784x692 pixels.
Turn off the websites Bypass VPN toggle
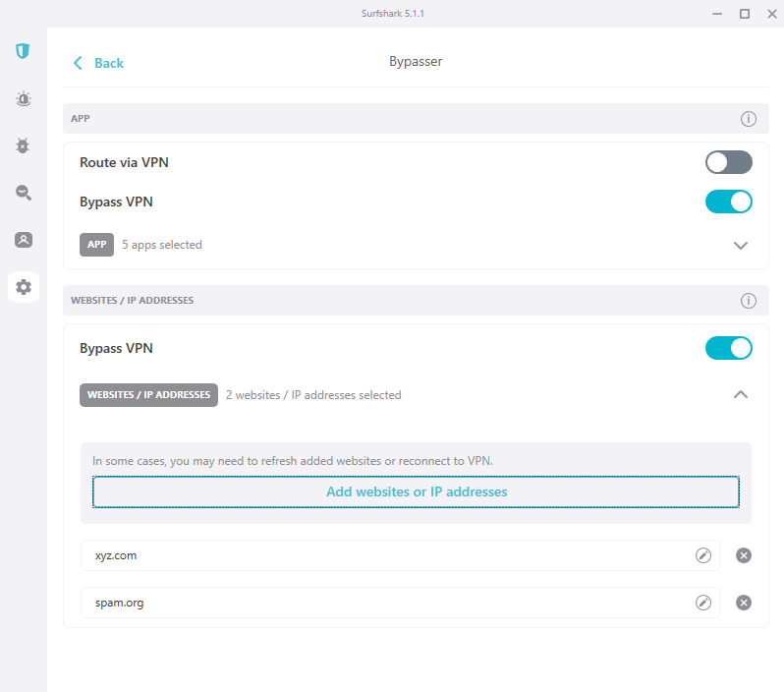(729, 348)
